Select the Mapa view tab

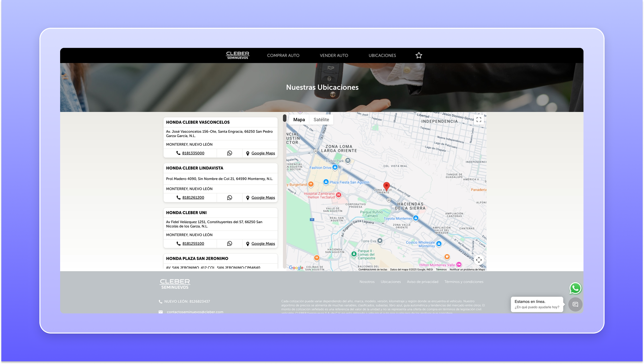[x=299, y=120]
